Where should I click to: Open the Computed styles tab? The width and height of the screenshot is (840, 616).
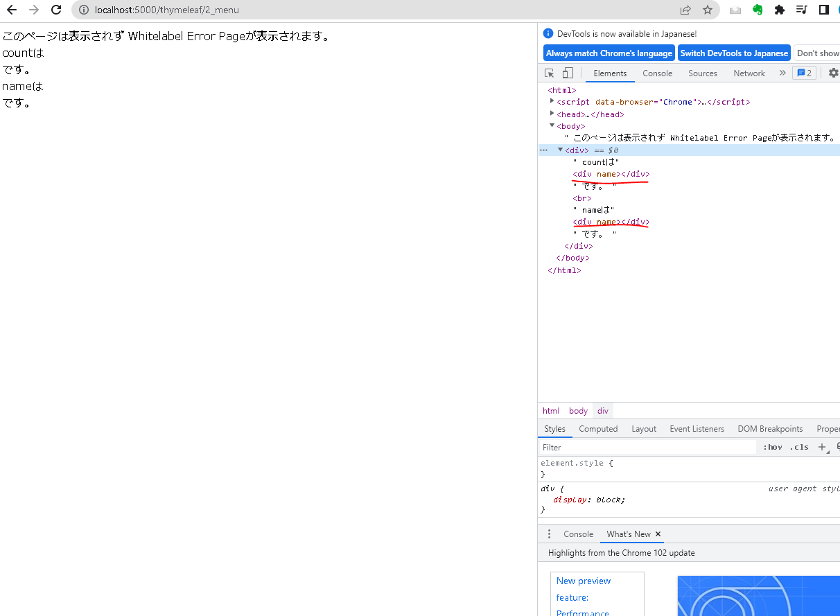(597, 428)
